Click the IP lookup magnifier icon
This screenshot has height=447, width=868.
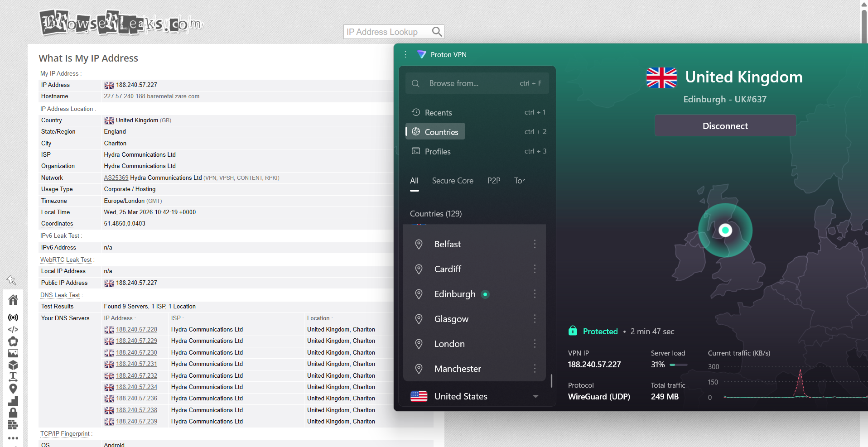437,32
